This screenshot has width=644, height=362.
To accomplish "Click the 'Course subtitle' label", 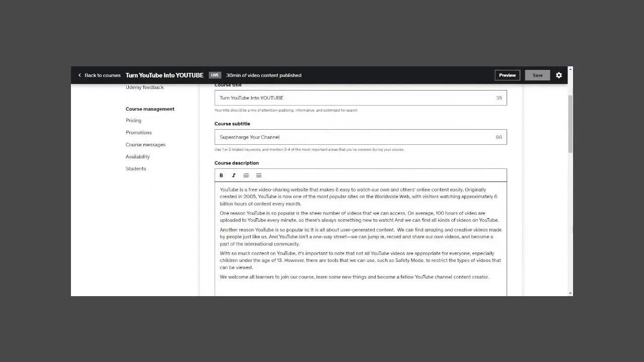I will (232, 124).
